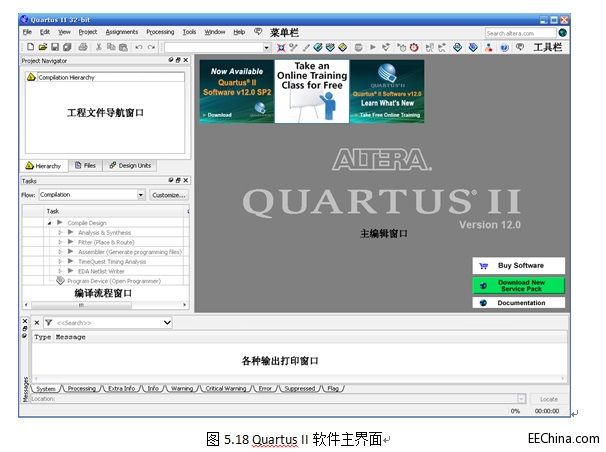
Task: Switch to the Files tab
Action: tap(85, 165)
